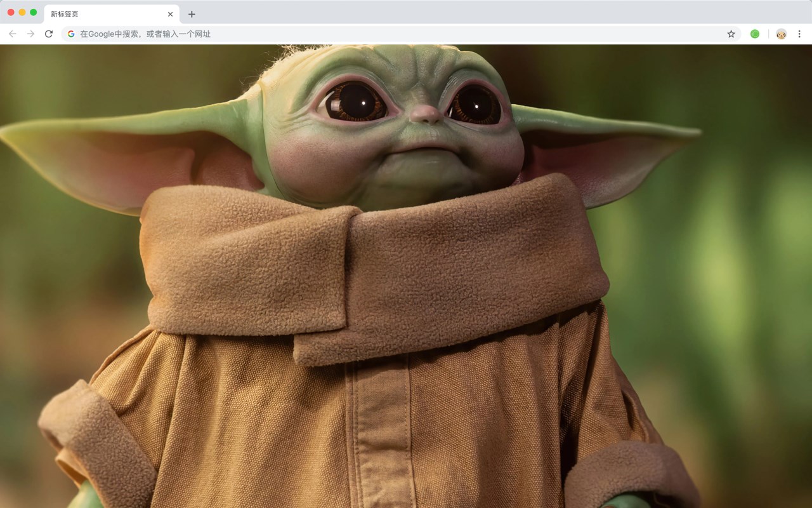Open a new tab with the plus button
This screenshot has width=812, height=508.
point(192,14)
